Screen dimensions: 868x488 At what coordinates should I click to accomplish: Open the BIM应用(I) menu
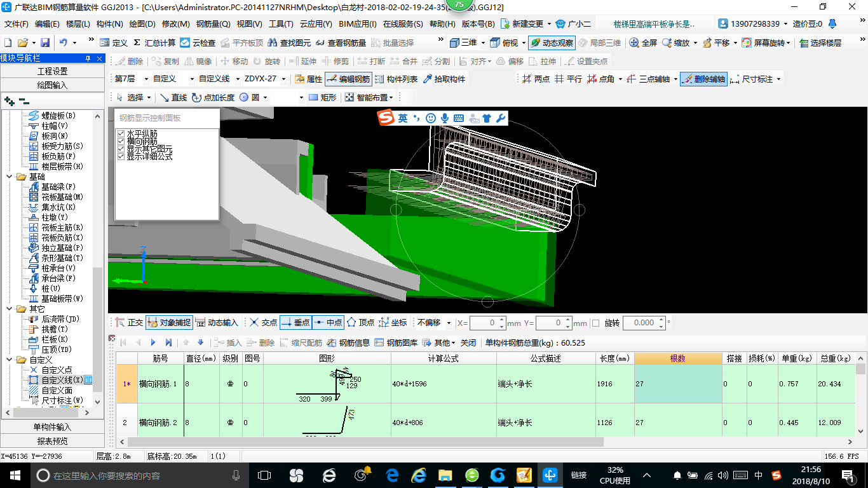pos(357,24)
